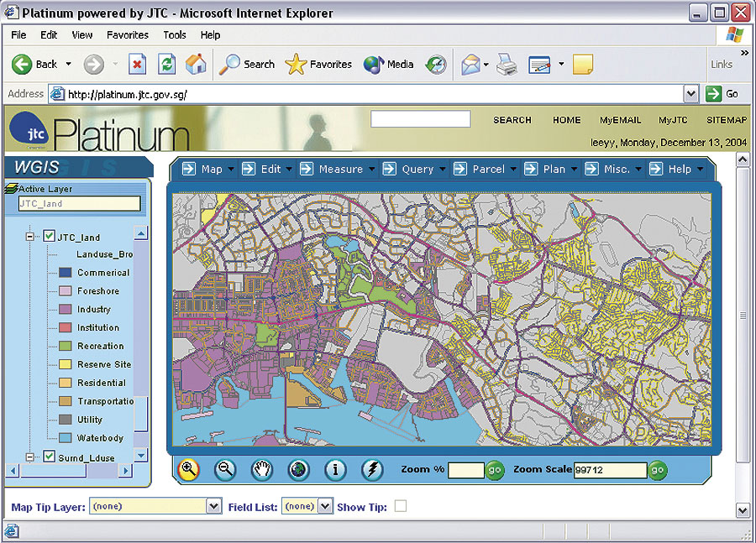
Task: Collapse the JTC_land tree node
Action: point(30,237)
